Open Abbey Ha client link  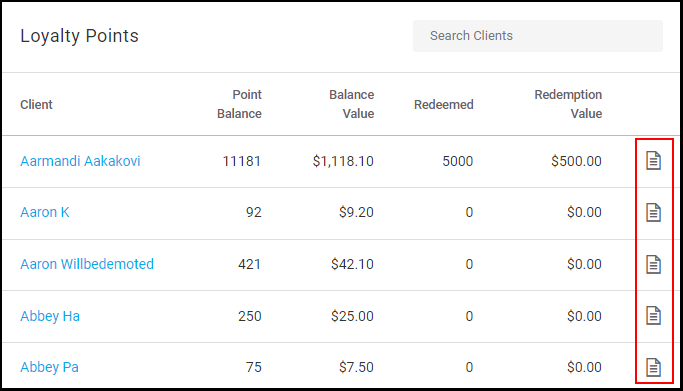click(x=50, y=316)
